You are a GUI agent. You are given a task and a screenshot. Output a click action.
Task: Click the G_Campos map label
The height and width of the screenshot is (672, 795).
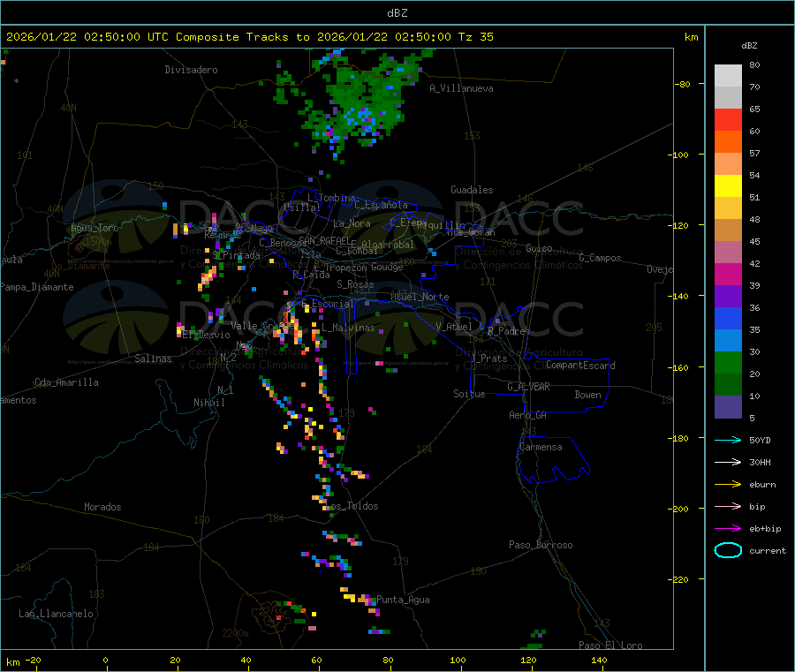pos(600,258)
